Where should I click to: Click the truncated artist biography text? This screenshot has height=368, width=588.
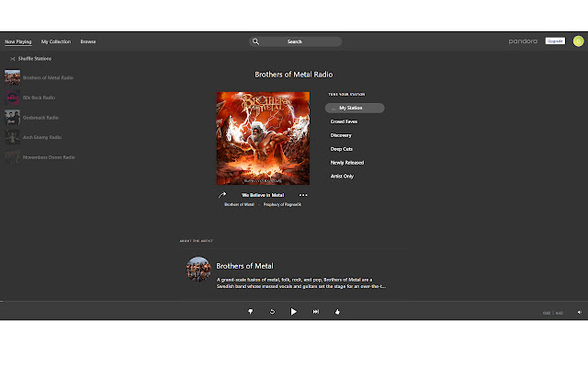301,283
